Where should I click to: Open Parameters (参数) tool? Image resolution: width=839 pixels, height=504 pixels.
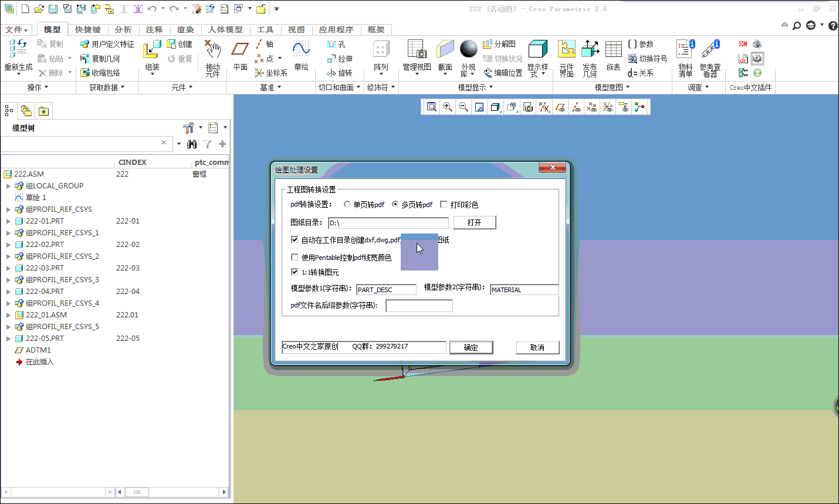tap(641, 44)
